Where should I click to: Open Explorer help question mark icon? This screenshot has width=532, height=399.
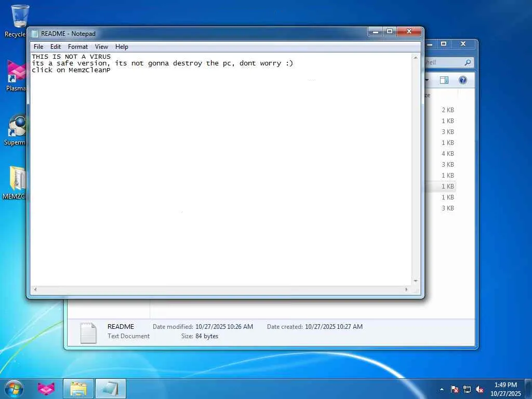pos(463,80)
